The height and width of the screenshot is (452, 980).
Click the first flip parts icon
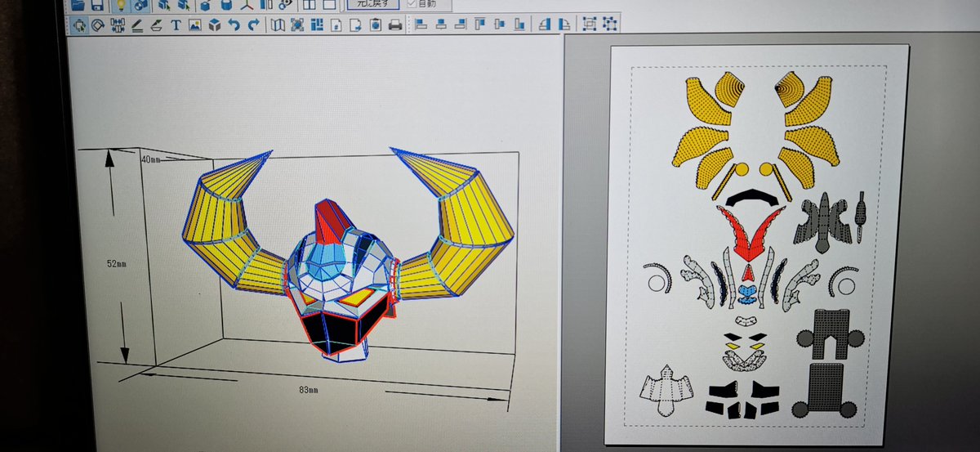(546, 24)
